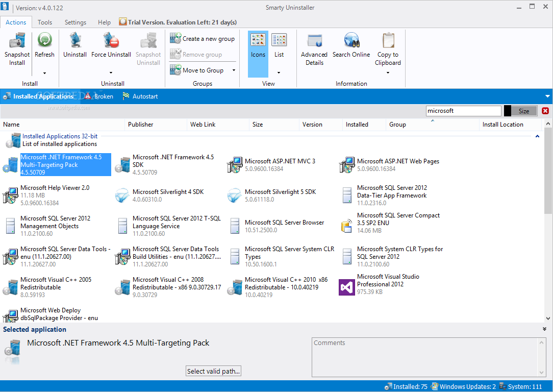
Task: Click the Copy to Clipboard icon
Action: [x=388, y=40]
